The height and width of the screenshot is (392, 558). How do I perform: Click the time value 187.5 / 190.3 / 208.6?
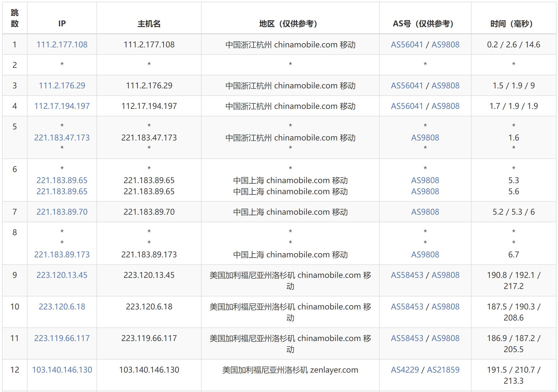(513, 312)
